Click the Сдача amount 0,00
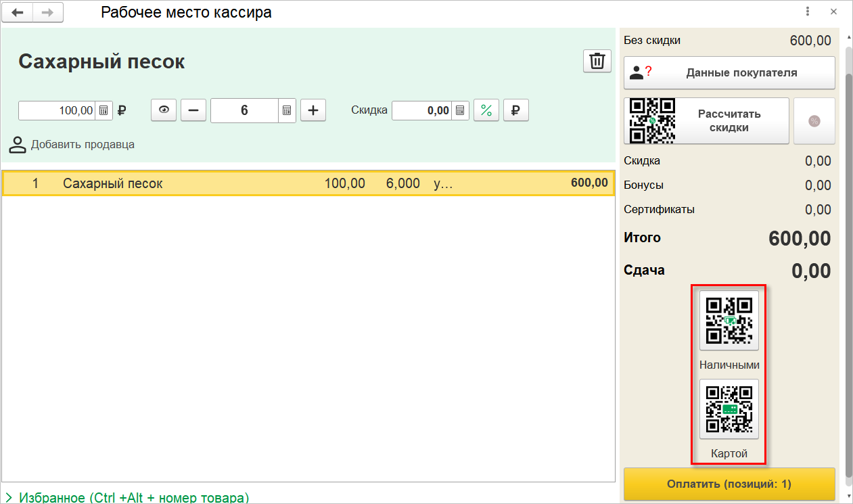The image size is (853, 504). click(811, 271)
